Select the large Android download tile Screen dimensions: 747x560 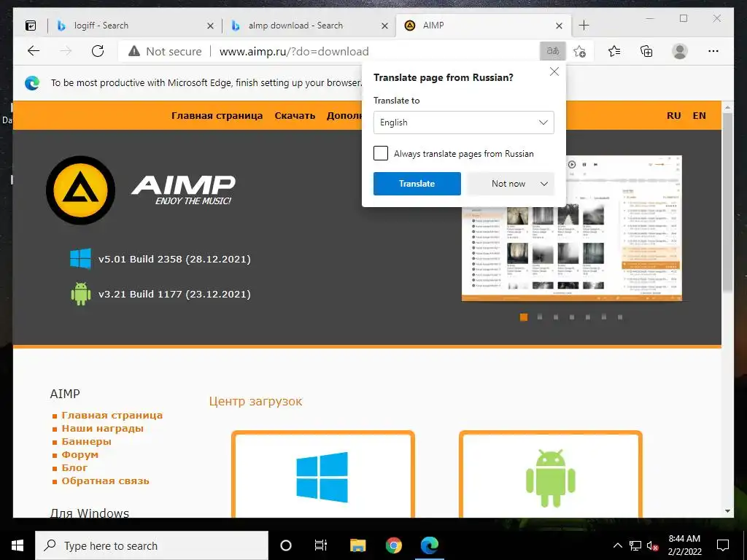click(550, 475)
